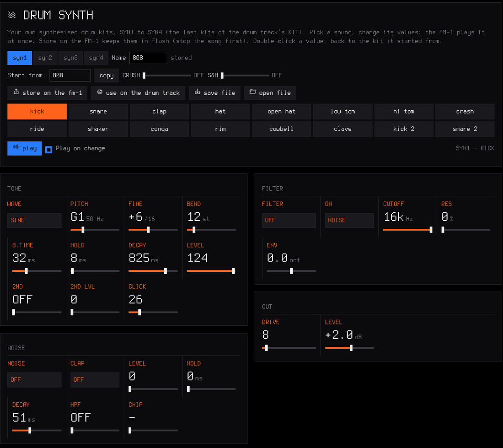This screenshot has height=448, width=503.
Task: Select the shaker sound pad
Action: pyautogui.click(x=98, y=129)
